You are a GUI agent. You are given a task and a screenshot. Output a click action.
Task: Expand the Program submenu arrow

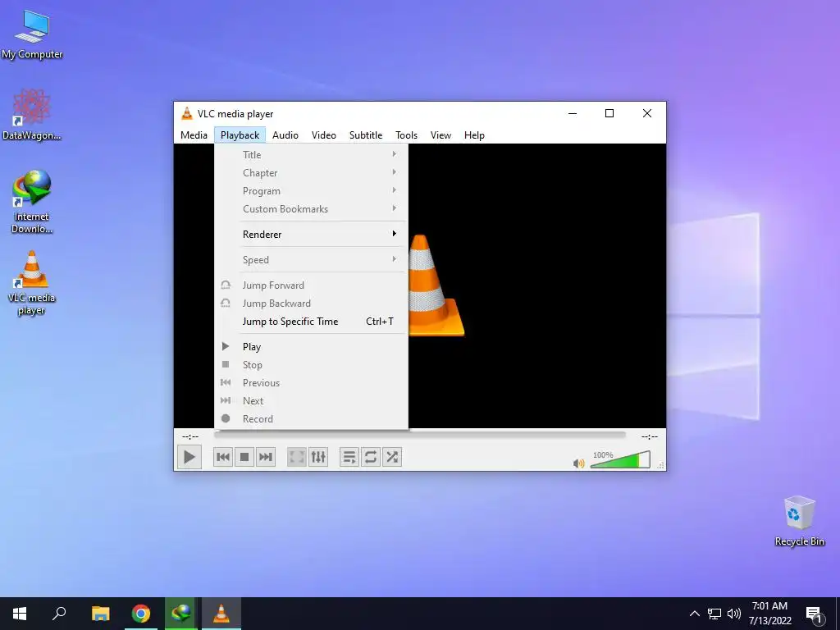point(395,190)
